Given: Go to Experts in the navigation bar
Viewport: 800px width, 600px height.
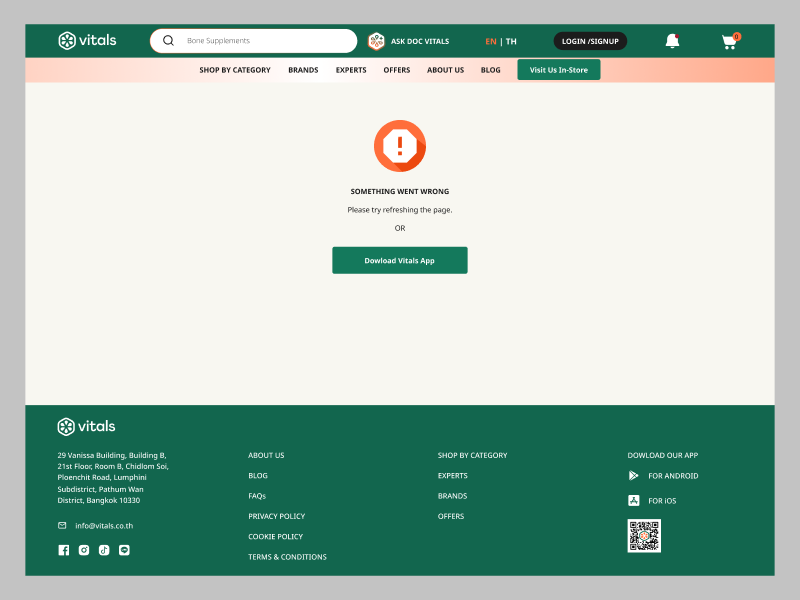Looking at the screenshot, I should pos(351,70).
